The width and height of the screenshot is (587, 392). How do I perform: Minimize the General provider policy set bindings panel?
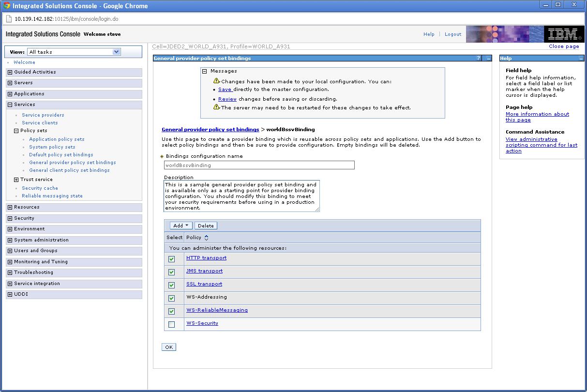[488, 59]
